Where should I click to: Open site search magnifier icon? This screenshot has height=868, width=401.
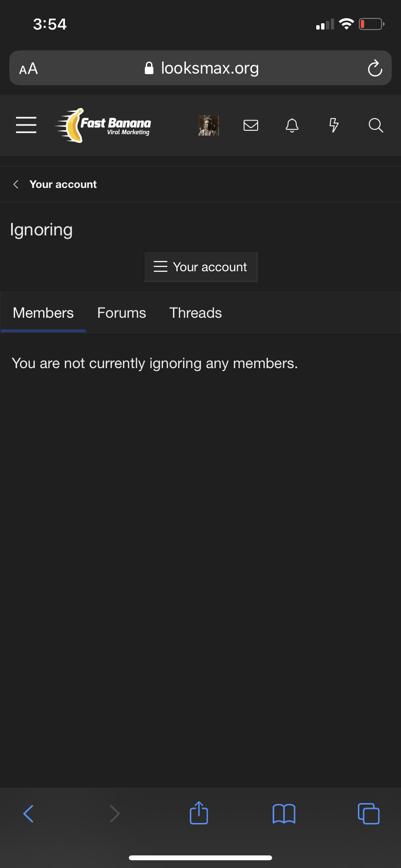[x=376, y=125]
